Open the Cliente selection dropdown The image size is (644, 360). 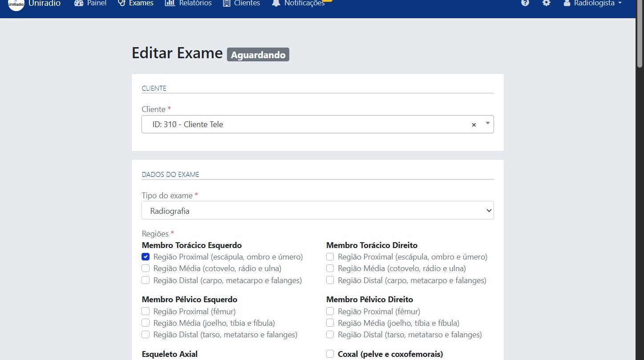pos(312,124)
